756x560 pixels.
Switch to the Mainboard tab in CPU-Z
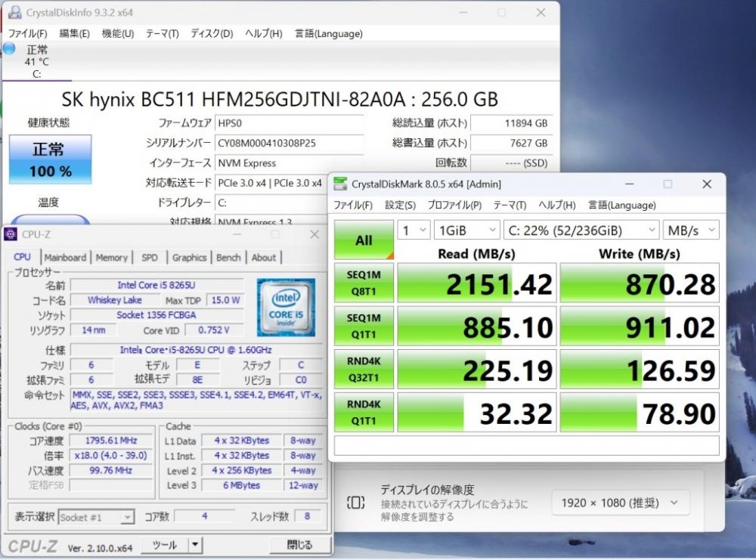(65, 258)
